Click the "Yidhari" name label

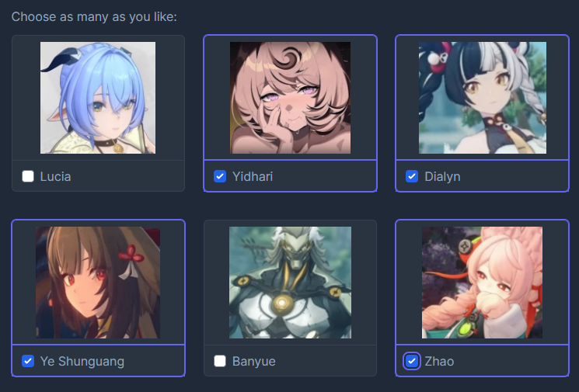[253, 177]
